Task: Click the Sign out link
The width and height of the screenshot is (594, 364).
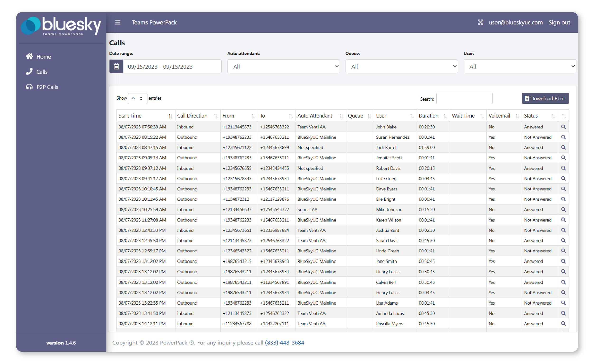Action: click(x=559, y=22)
